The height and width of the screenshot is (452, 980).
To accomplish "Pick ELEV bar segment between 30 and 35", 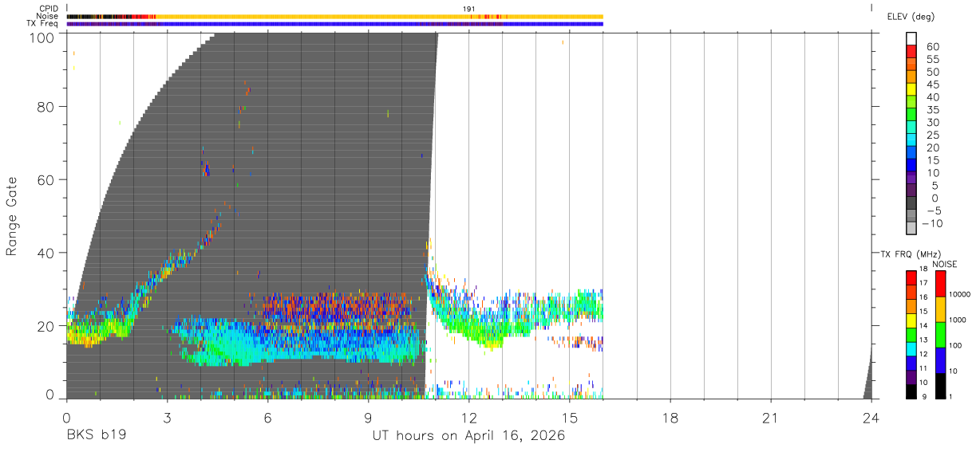I will click(x=912, y=116).
